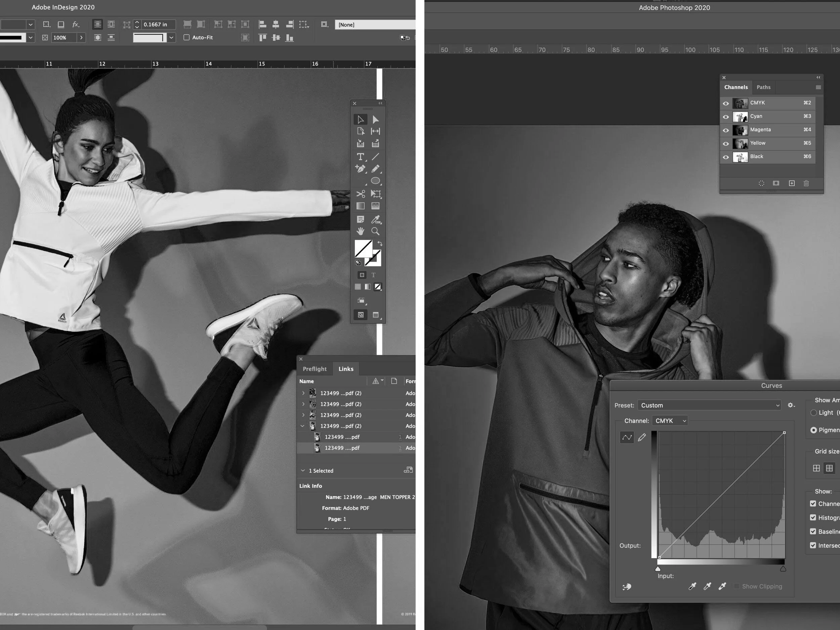Viewport: 840px width, 630px height.
Task: Open the Preflight tab in the Links panel
Action: (315, 369)
